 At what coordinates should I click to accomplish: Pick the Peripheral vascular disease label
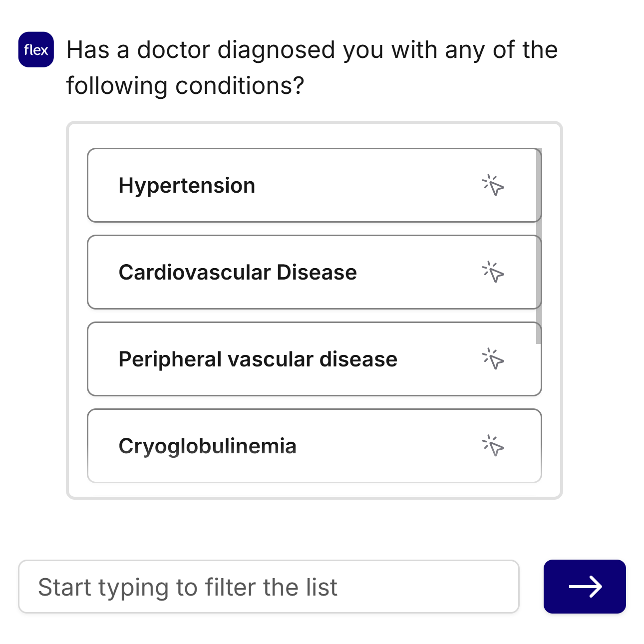click(x=258, y=359)
